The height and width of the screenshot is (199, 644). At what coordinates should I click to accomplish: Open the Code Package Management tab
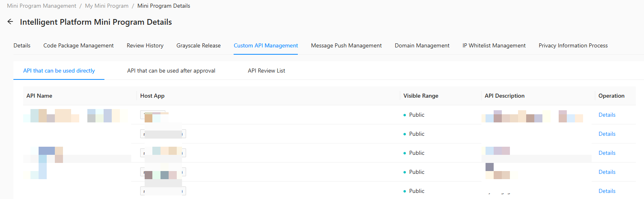[x=78, y=45]
